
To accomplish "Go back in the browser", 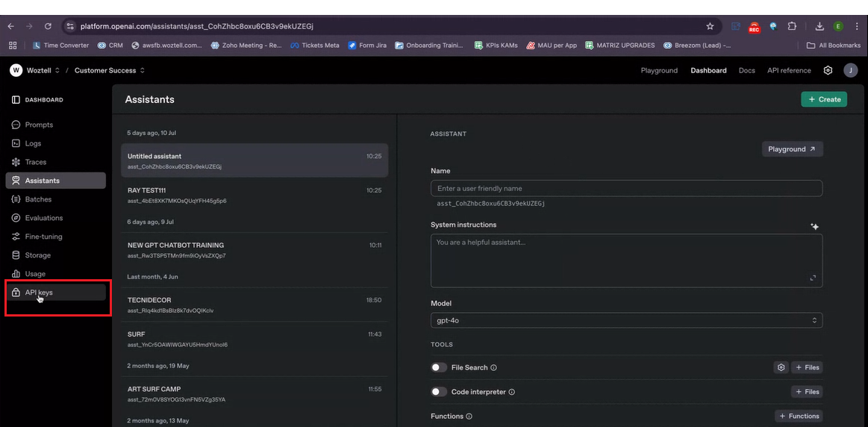I will (11, 26).
